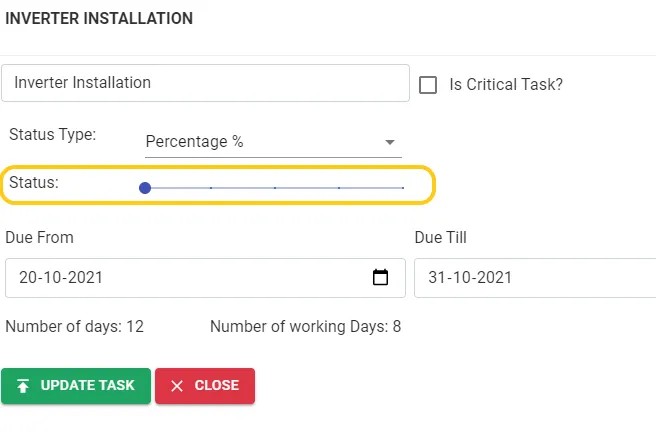Click the INVERTER INSTALLATION dialog header title

tap(99, 19)
